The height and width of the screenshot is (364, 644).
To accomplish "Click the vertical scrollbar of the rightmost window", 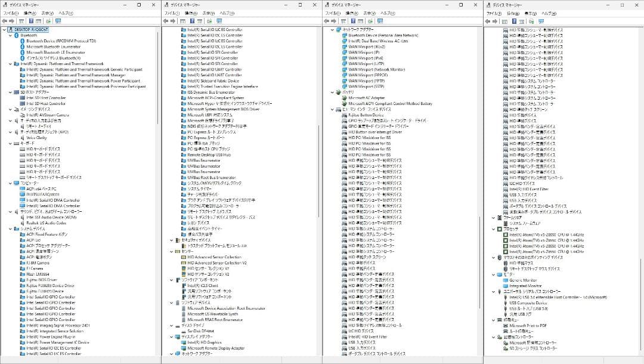I will click(641, 179).
